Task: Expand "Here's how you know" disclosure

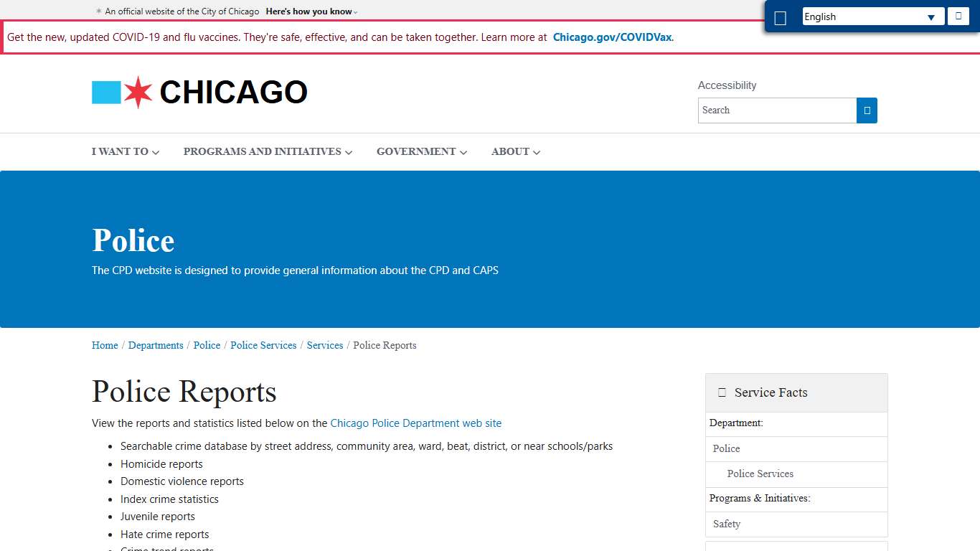Action: pos(310,11)
